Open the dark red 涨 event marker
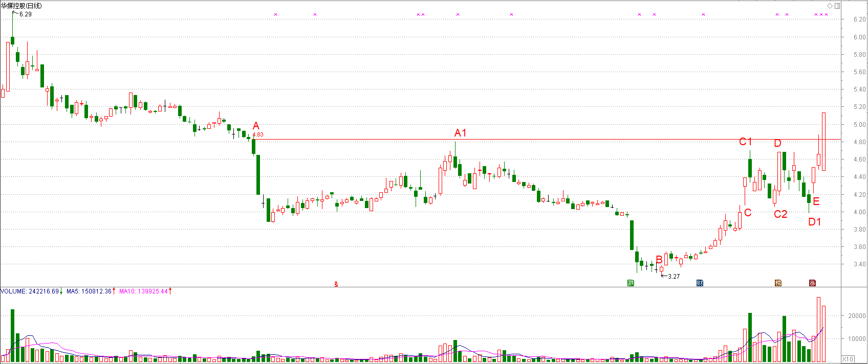 [812, 283]
